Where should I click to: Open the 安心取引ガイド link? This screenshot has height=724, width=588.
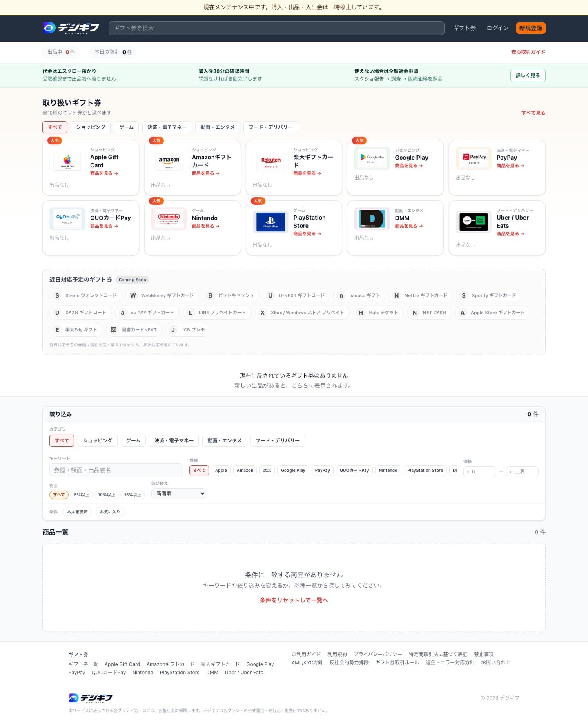pos(528,52)
